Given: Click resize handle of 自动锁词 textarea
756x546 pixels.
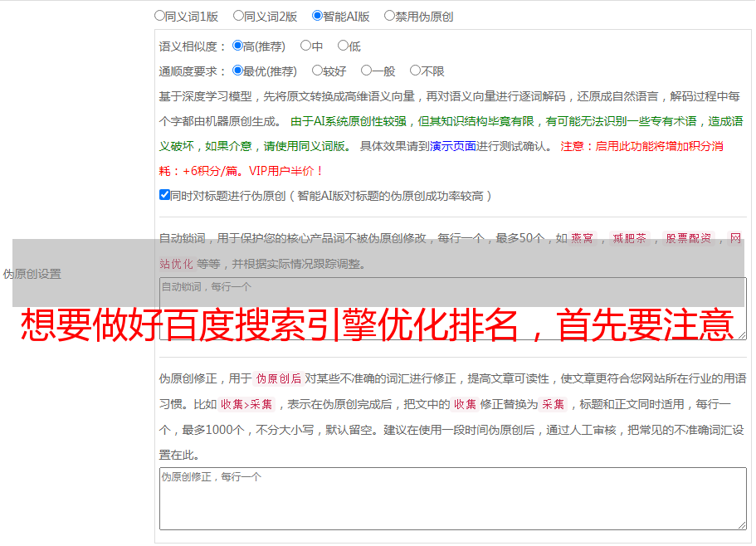Looking at the screenshot, I should [742, 335].
